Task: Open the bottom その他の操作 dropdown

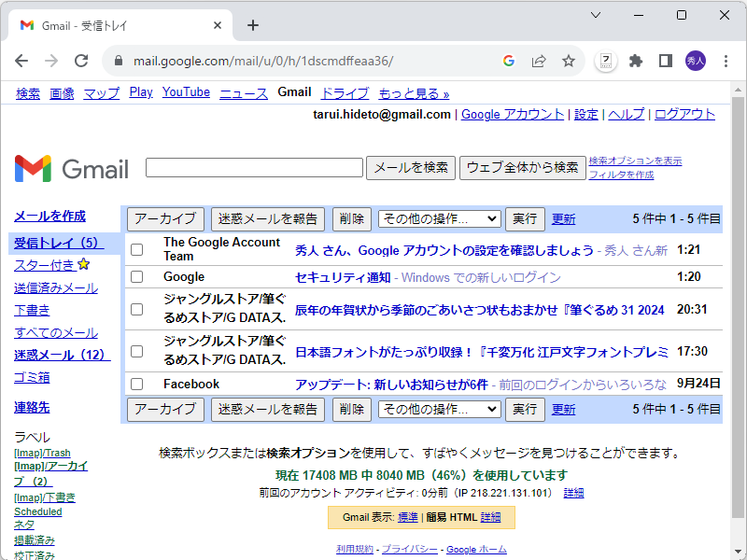Action: (439, 409)
